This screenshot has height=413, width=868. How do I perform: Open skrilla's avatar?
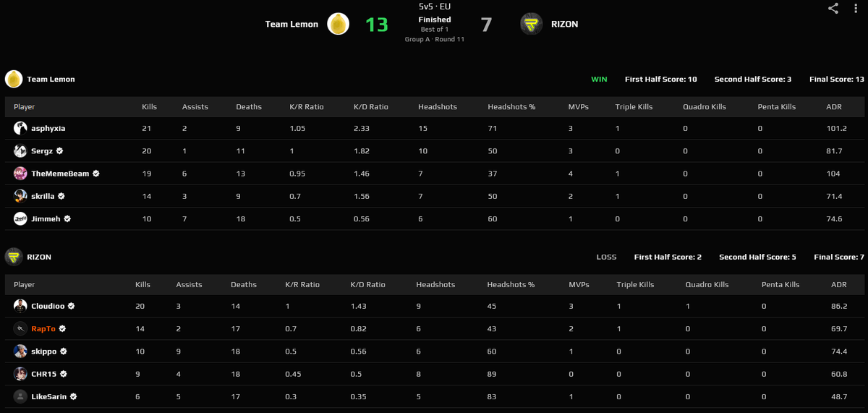click(x=20, y=196)
